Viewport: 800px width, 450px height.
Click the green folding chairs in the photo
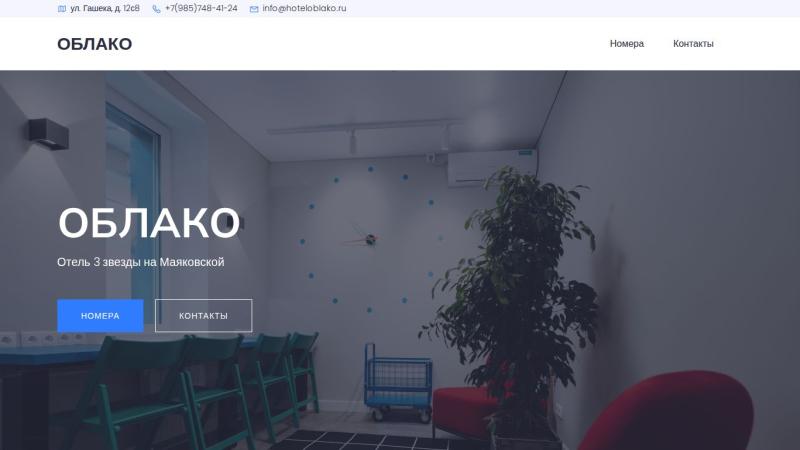pos(204,390)
